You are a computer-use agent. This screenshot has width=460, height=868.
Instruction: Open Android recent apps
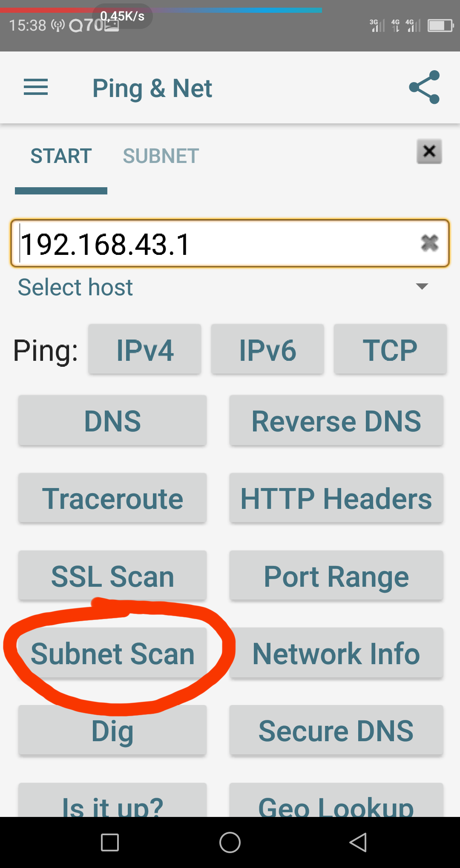(109, 842)
